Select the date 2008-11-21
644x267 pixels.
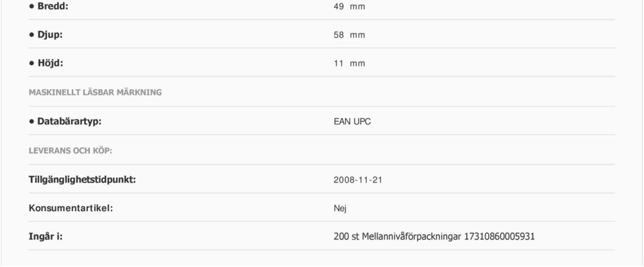pos(358,180)
